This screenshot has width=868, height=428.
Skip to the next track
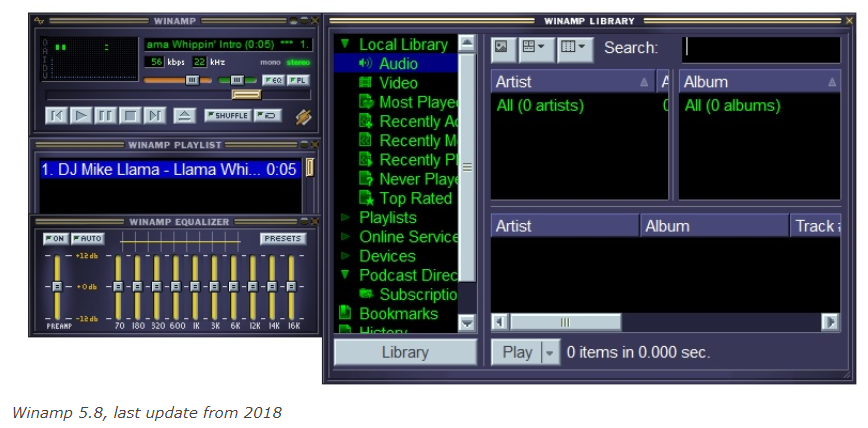pos(154,116)
